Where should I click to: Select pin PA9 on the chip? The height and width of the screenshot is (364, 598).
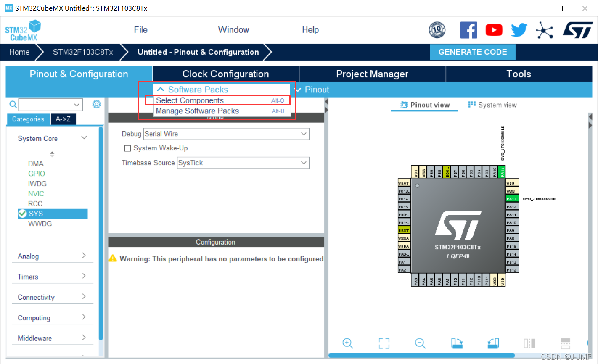tap(512, 230)
